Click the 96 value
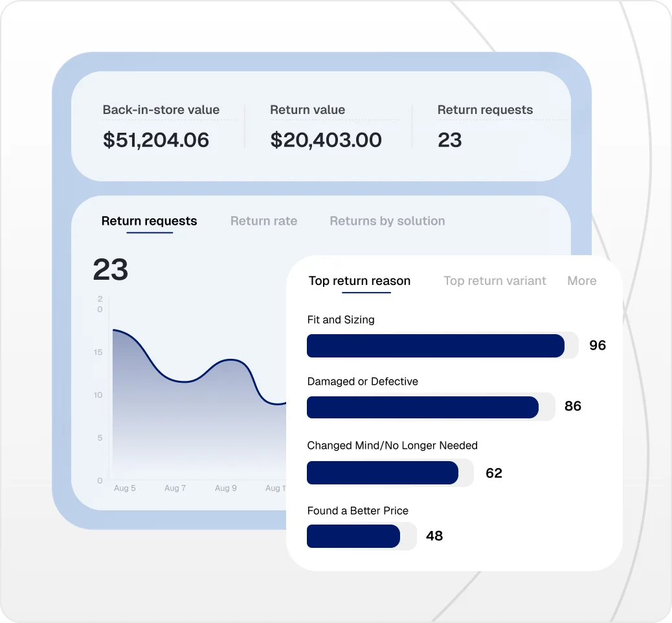The image size is (672, 623). (x=598, y=345)
